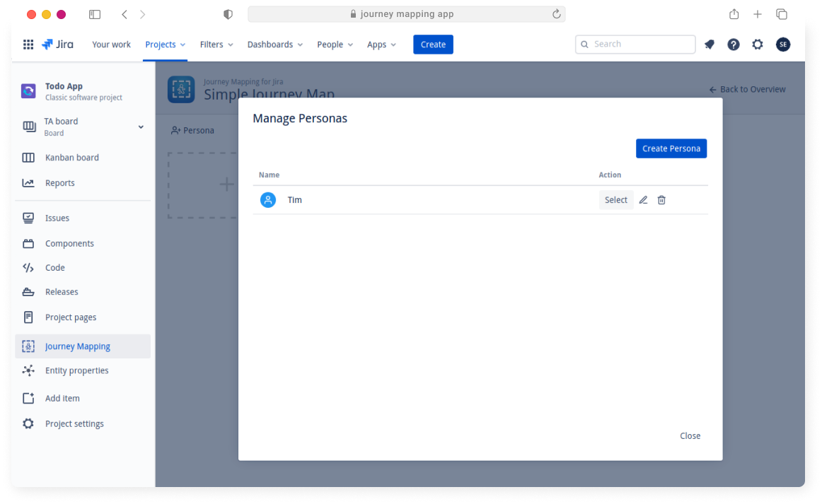Open the SE user profile avatar

point(783,45)
